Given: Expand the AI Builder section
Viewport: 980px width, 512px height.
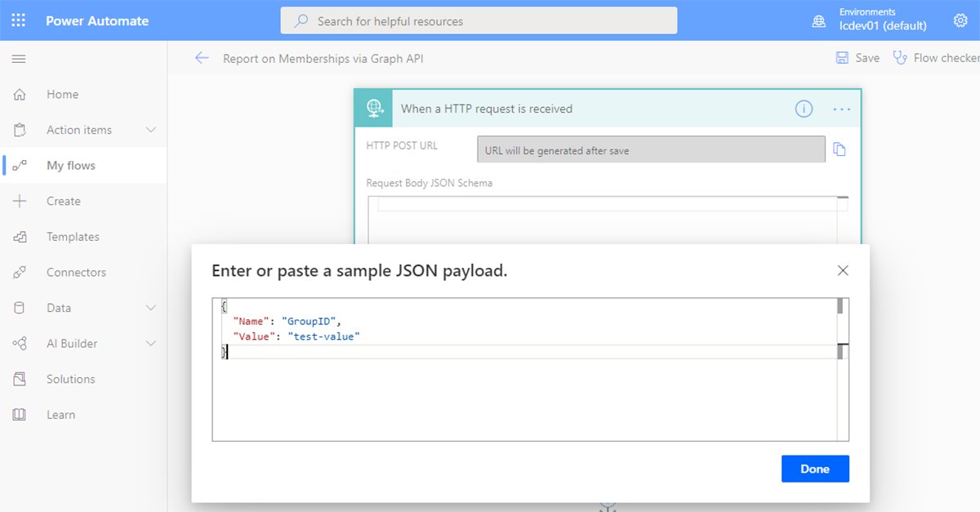Looking at the screenshot, I should tap(150, 344).
